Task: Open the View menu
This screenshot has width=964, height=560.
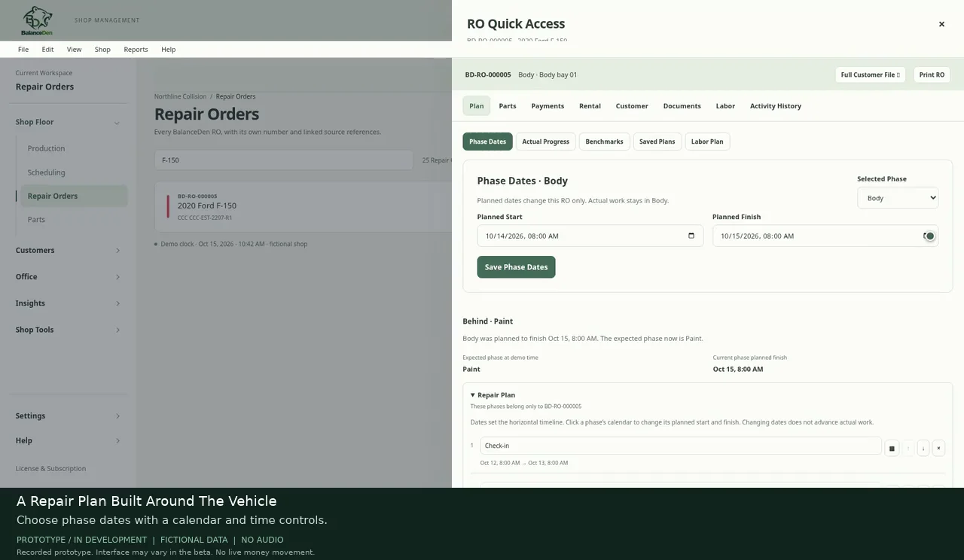Action: pyautogui.click(x=74, y=49)
